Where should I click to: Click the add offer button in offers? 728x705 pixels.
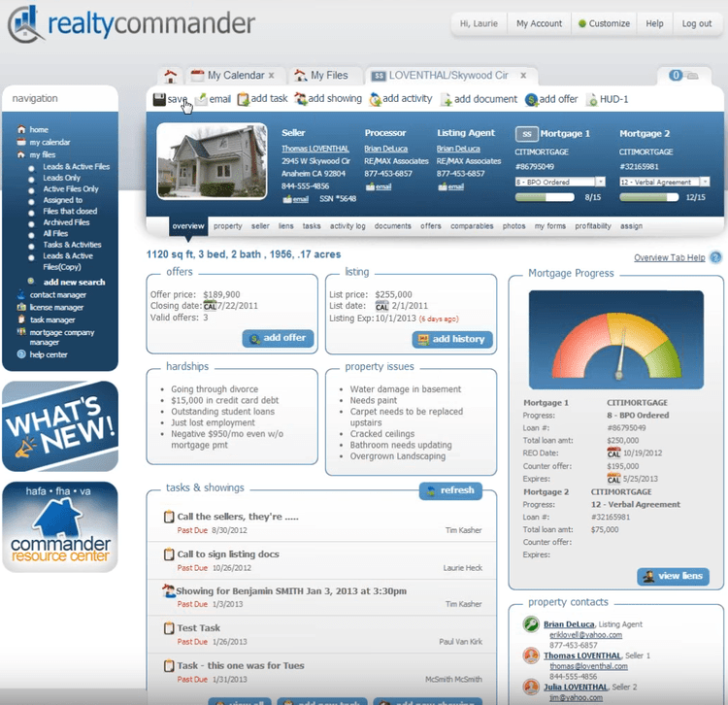[279, 338]
